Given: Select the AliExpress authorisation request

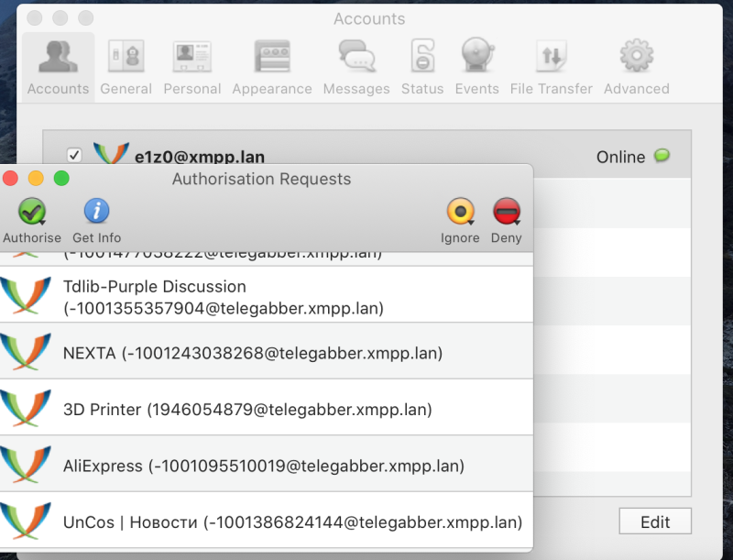Looking at the screenshot, I should coord(266,464).
